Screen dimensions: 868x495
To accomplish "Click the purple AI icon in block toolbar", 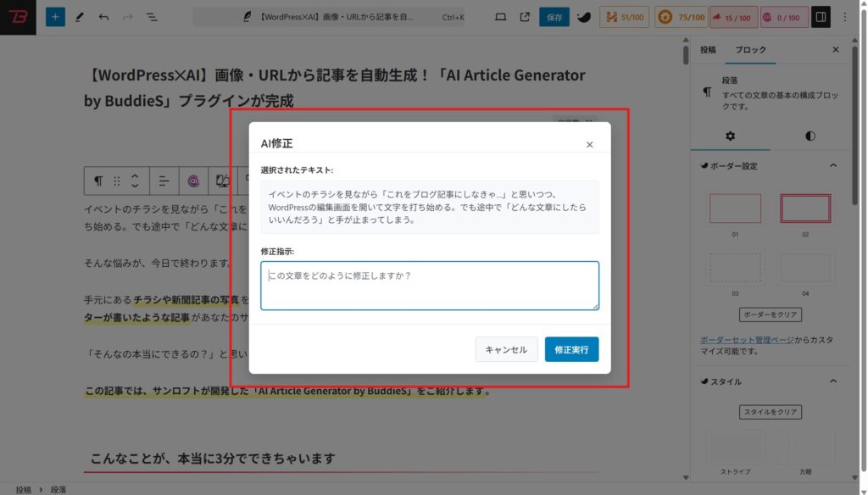I will [x=193, y=181].
